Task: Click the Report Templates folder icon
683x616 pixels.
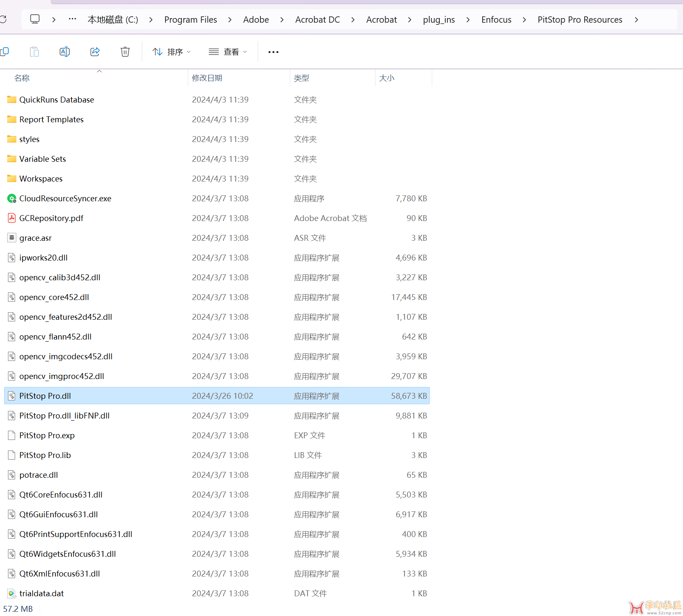Action: point(12,119)
